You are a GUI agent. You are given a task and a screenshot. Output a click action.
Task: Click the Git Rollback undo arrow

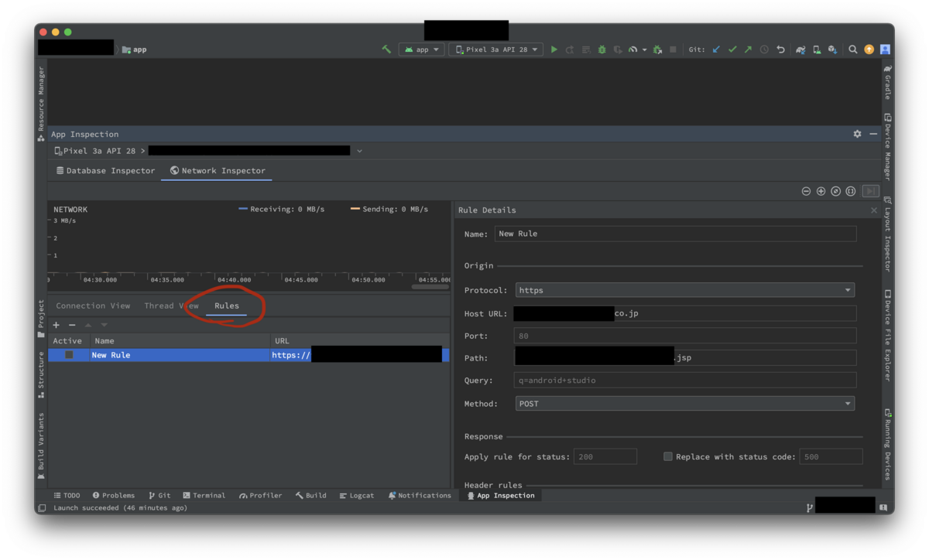point(780,50)
